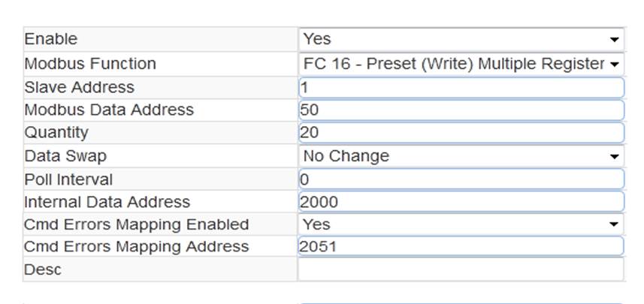Click the Desc label text
This screenshot has width=644, height=304.
43,269
